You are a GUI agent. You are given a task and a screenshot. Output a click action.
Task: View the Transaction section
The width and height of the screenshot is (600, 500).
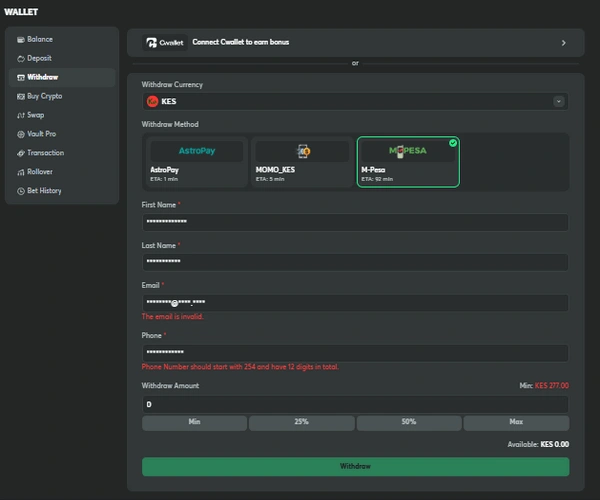[62, 153]
